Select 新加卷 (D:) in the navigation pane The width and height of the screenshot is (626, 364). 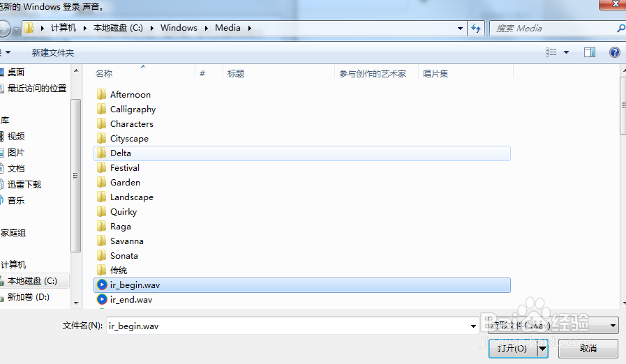coord(28,297)
